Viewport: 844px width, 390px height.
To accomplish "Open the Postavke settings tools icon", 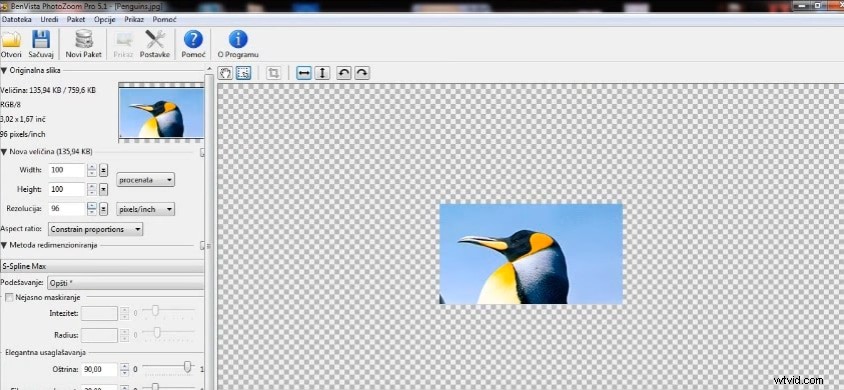I will pyautogui.click(x=155, y=44).
